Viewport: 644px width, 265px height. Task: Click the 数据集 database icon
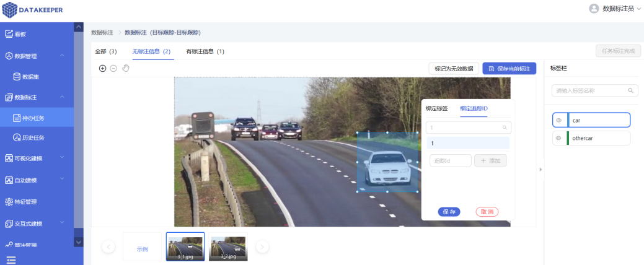tap(17, 77)
